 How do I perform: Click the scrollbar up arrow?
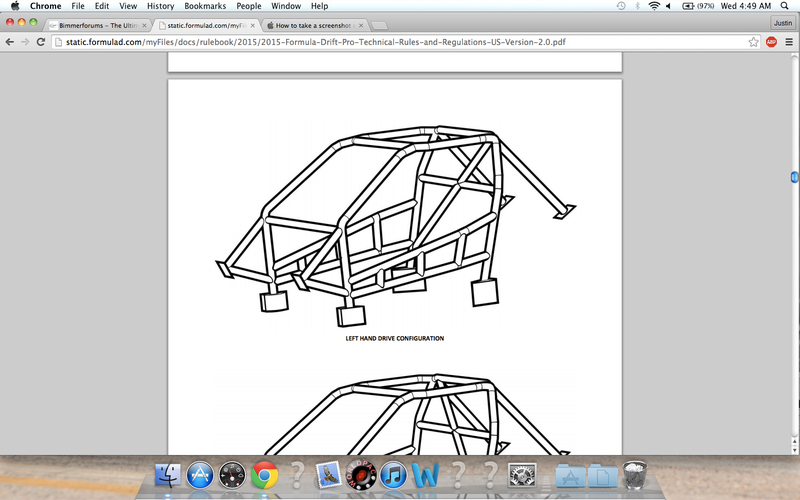[x=794, y=441]
